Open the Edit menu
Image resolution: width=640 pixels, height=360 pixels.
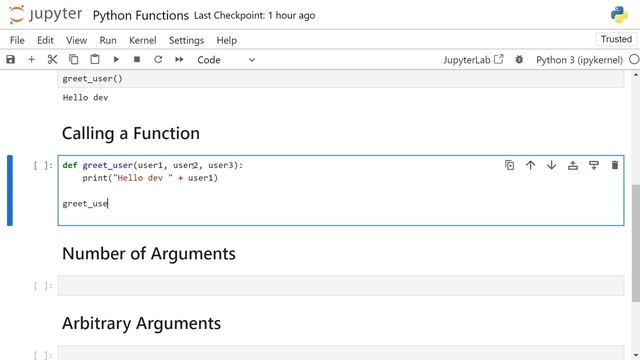pyautogui.click(x=45, y=40)
